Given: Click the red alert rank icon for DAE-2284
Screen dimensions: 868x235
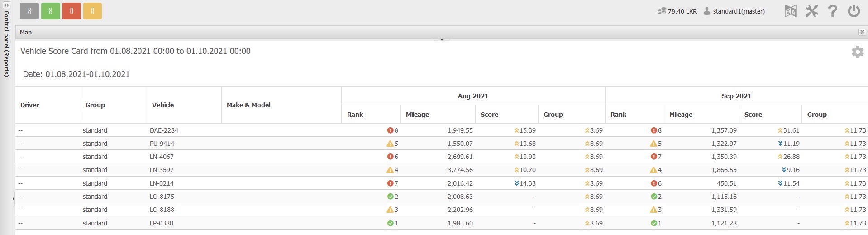Looking at the screenshot, I should [x=390, y=130].
